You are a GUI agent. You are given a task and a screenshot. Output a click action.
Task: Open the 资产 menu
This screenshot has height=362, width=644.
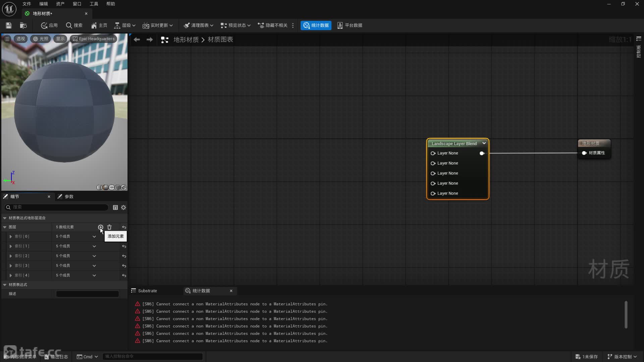click(60, 4)
